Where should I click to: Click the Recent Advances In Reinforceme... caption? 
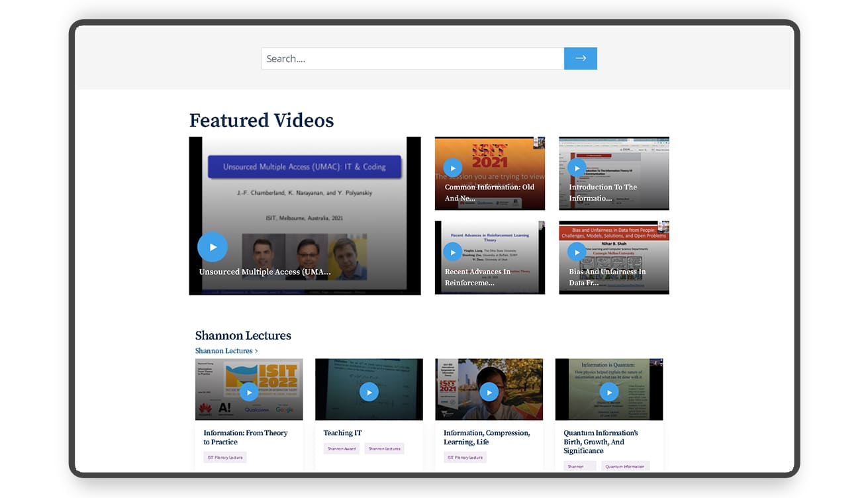tap(477, 277)
